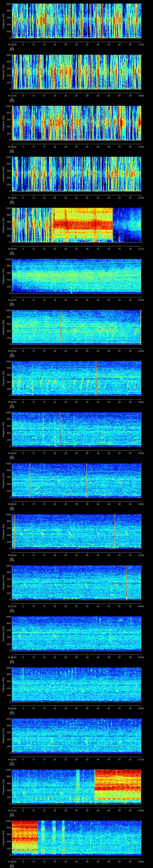Select the spectrogram panel beginning at 16:16:00
The height and width of the screenshot is (868, 153).
click(77, 21)
